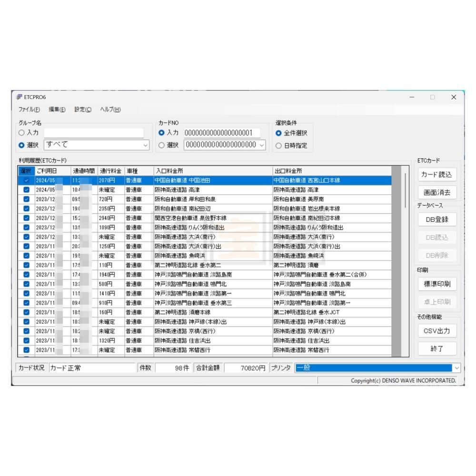The image size is (476, 476).
Task: Open the プリンタ dropdown showing 一般
Action: pos(457,368)
